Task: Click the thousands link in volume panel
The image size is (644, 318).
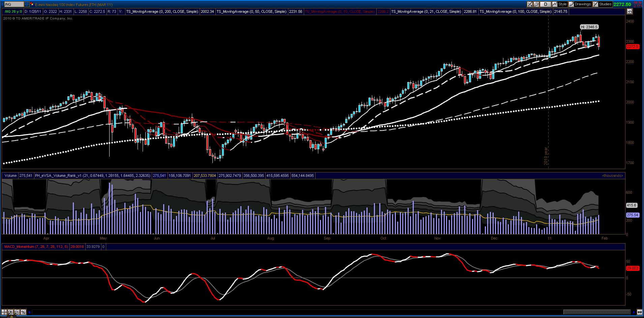Action: (x=613, y=176)
